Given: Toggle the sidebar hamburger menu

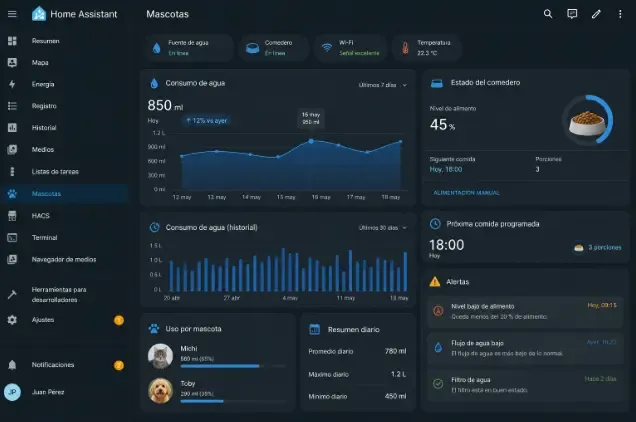Looking at the screenshot, I should (x=12, y=14).
